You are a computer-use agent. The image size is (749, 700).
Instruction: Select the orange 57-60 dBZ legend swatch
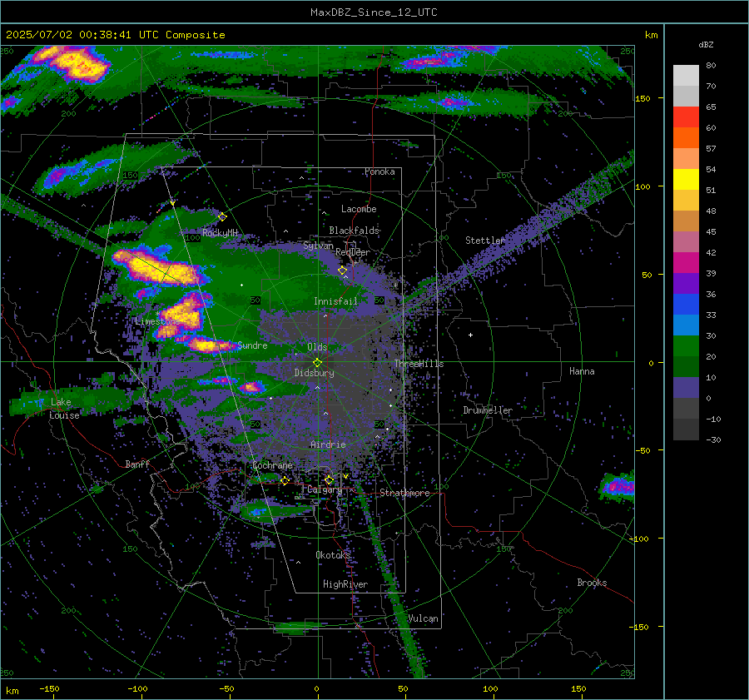pos(686,137)
